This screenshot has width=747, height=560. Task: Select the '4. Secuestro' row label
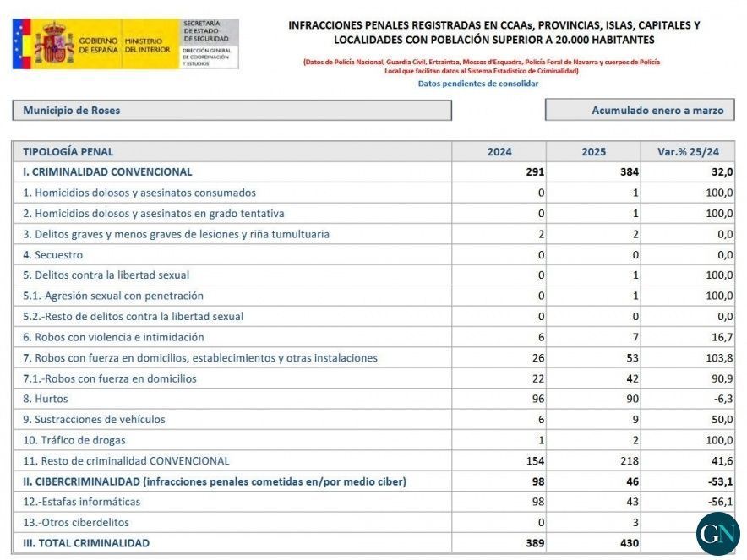click(53, 255)
